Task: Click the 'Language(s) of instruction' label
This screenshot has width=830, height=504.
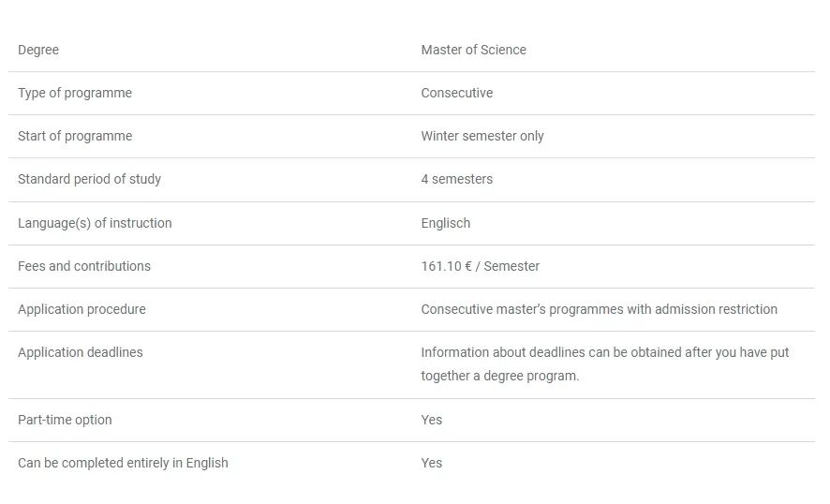Action: pyautogui.click(x=95, y=223)
